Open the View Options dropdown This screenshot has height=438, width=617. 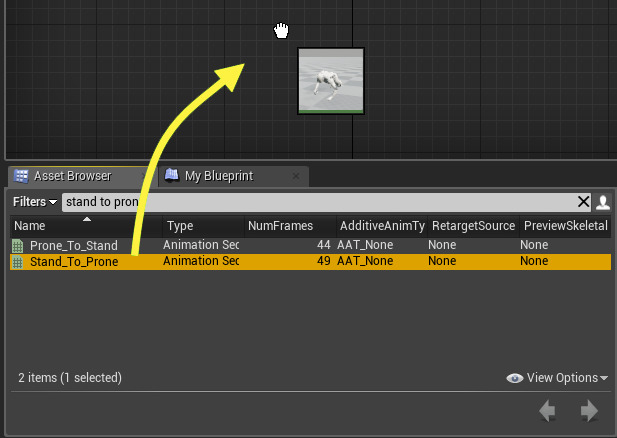click(x=558, y=378)
